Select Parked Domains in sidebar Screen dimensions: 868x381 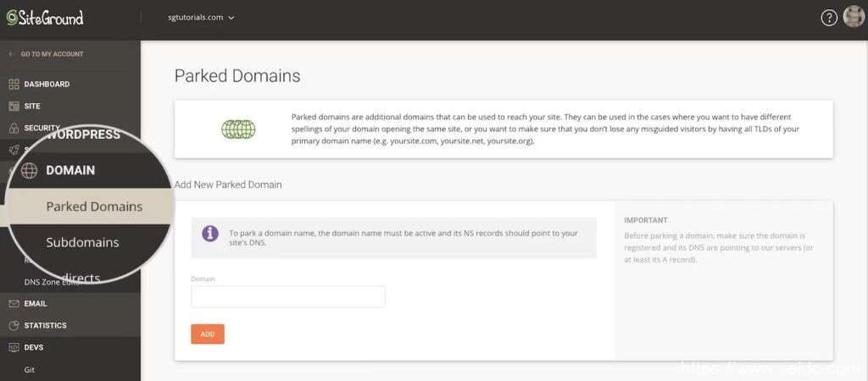[x=94, y=207]
